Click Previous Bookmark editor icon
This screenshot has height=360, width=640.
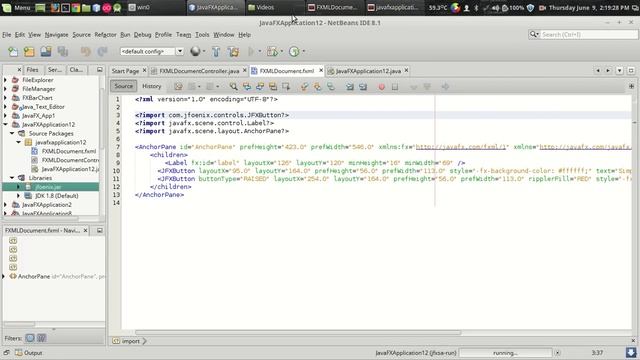304,87
